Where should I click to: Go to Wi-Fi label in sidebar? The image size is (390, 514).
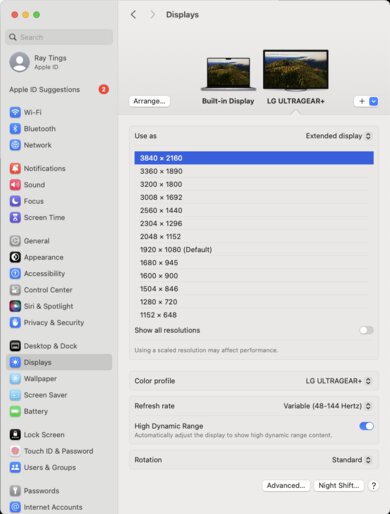pyautogui.click(x=33, y=112)
